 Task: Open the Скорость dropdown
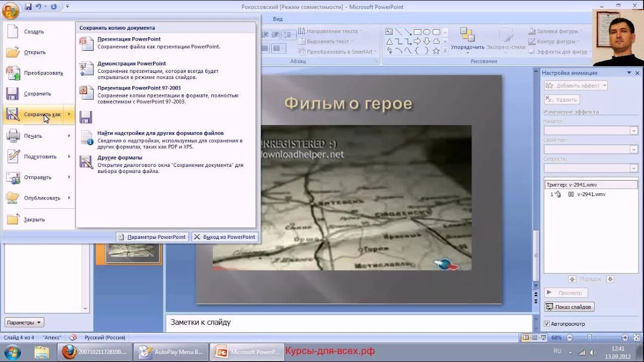[591, 168]
